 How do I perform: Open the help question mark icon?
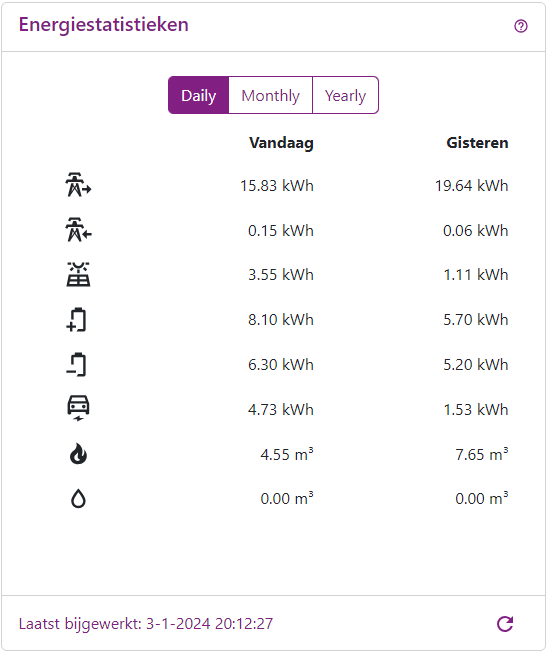520,26
